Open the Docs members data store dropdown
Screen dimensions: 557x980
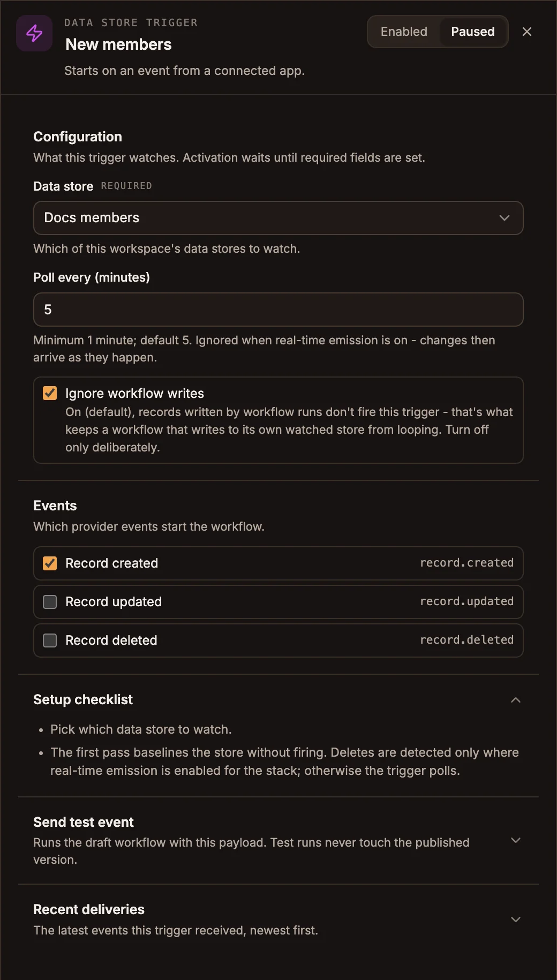click(278, 218)
